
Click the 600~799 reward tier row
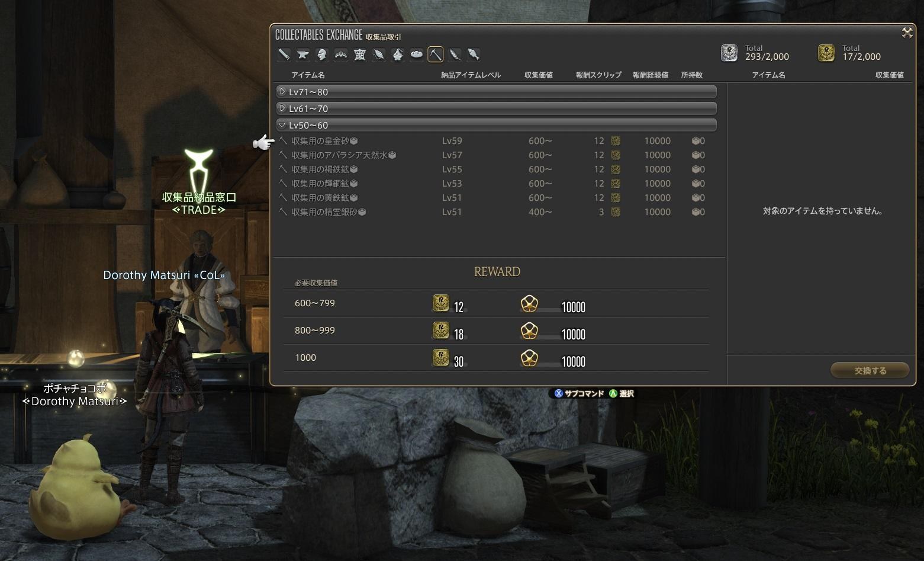[x=496, y=303]
